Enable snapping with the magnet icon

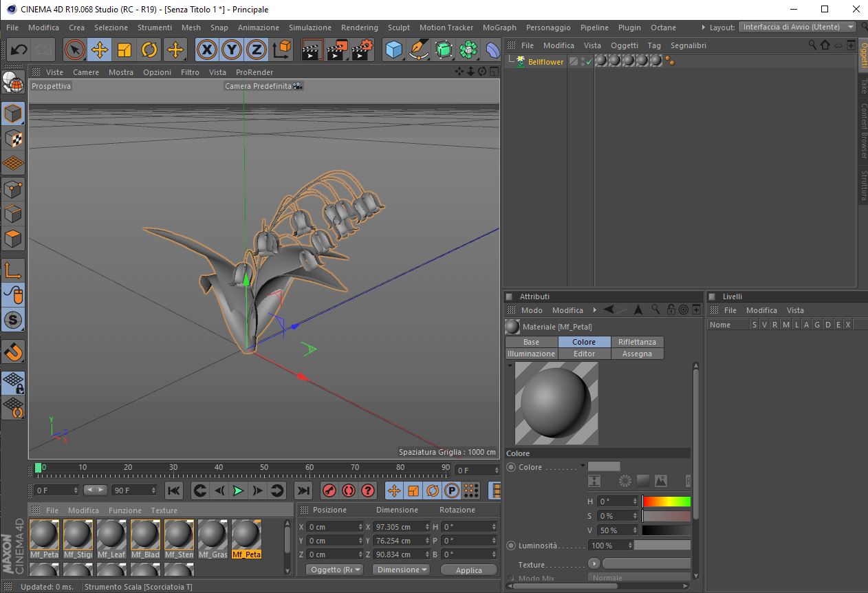pyautogui.click(x=13, y=352)
